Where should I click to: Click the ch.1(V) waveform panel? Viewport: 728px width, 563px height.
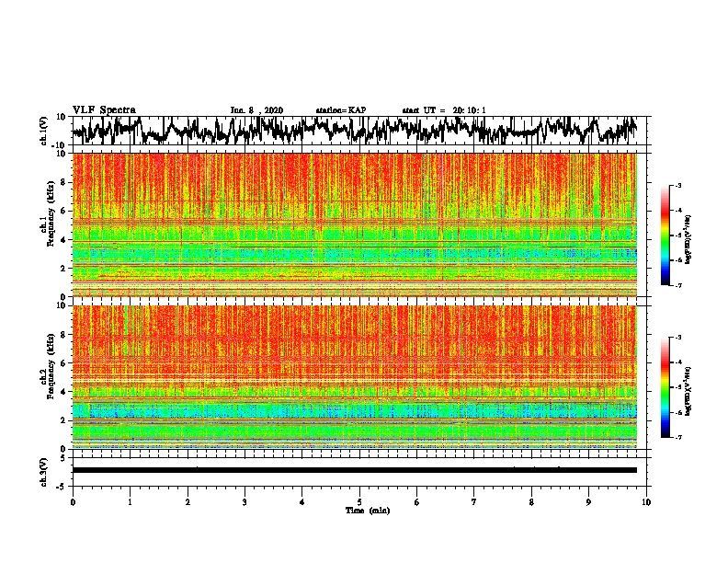[x=359, y=131]
